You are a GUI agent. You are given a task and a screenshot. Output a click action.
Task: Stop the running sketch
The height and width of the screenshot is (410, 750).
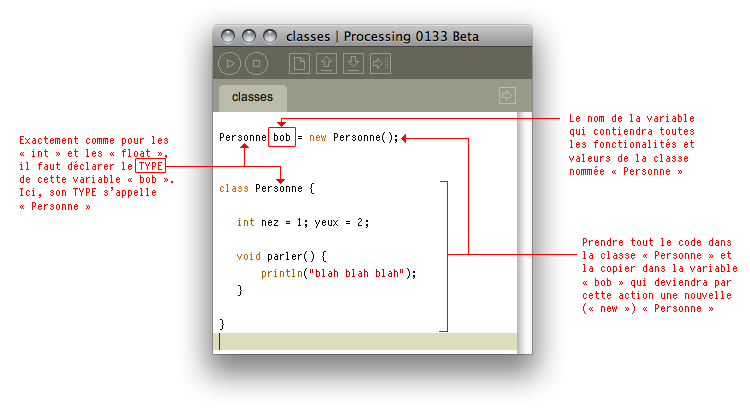point(256,64)
